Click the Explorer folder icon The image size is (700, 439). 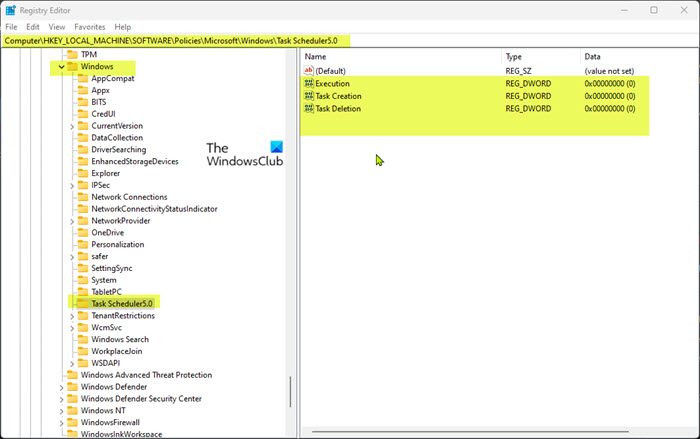83,173
